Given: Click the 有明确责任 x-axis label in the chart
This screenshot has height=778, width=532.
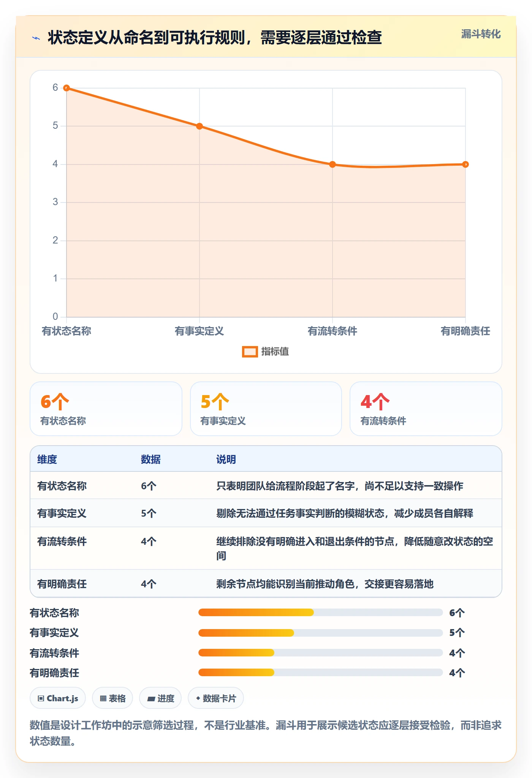Looking at the screenshot, I should click(465, 331).
